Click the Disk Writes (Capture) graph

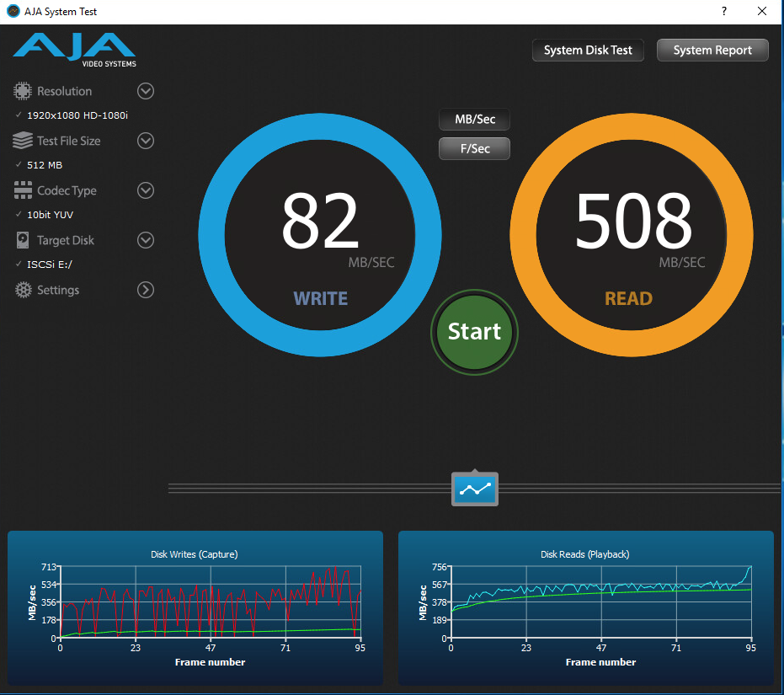[x=195, y=607]
